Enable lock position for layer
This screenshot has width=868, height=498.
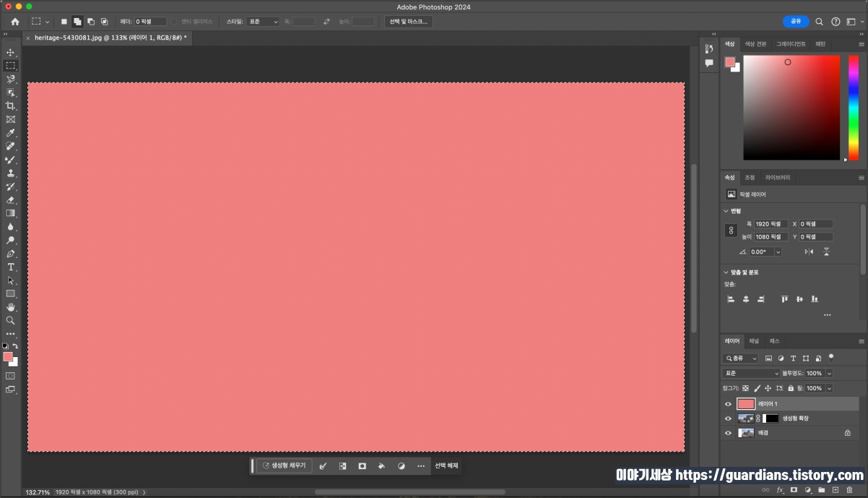768,388
